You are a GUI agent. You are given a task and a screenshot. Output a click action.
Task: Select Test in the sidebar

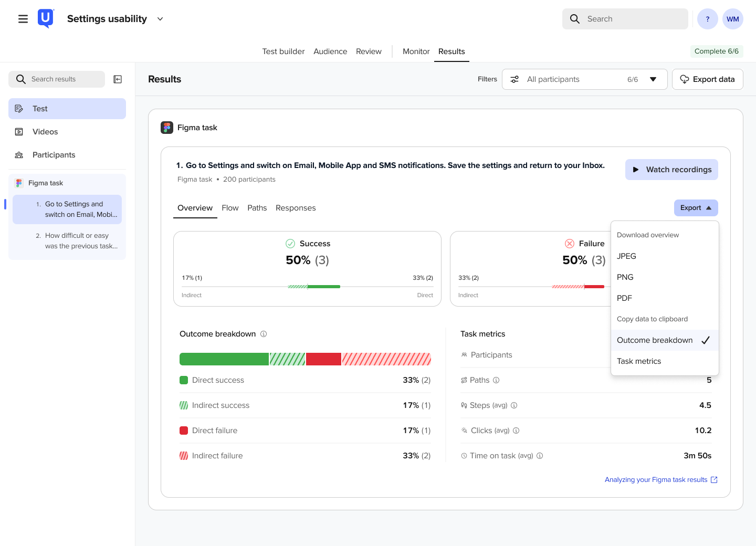coord(67,109)
